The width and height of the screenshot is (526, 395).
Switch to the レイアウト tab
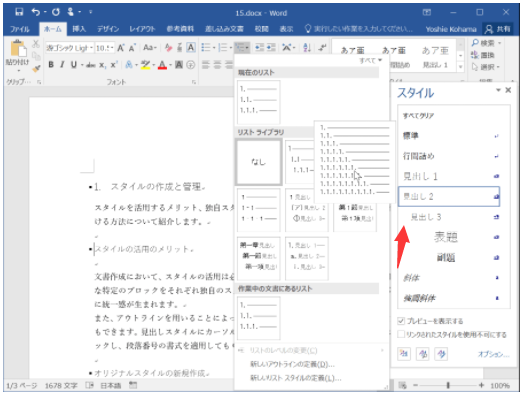coord(143,29)
